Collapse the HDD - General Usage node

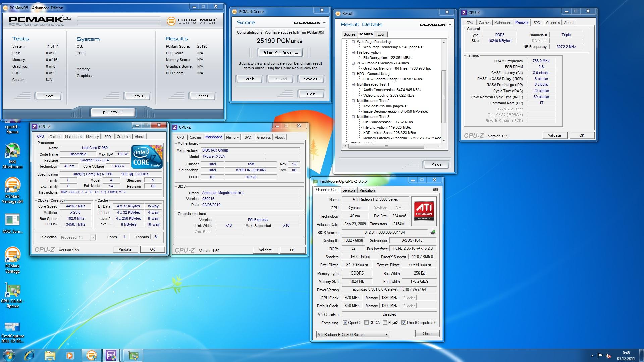(x=353, y=74)
